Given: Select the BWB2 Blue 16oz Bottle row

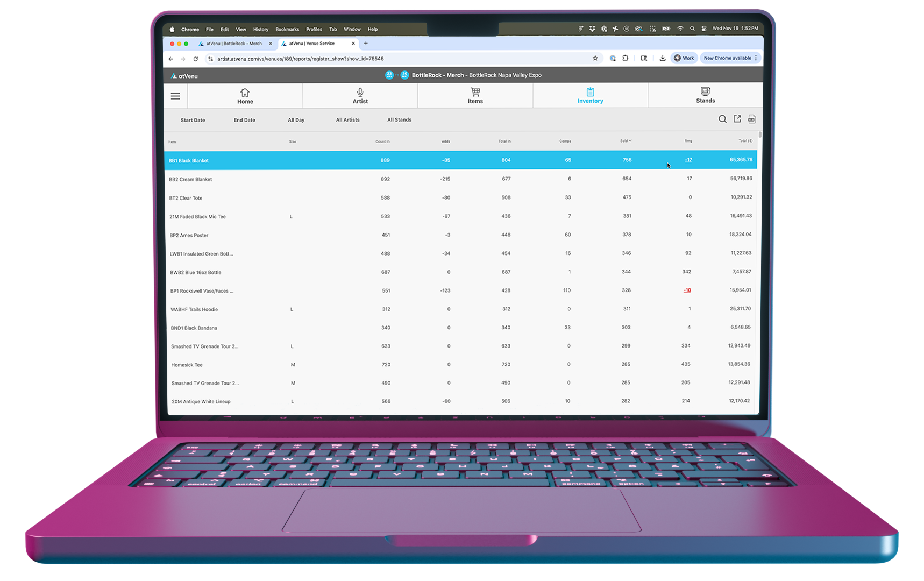Looking at the screenshot, I should coord(461,272).
